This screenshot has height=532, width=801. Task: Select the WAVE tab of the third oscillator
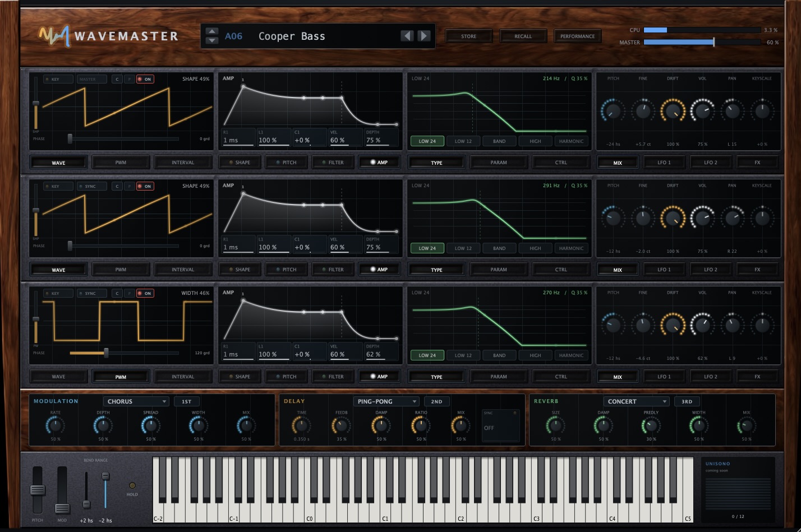point(58,377)
